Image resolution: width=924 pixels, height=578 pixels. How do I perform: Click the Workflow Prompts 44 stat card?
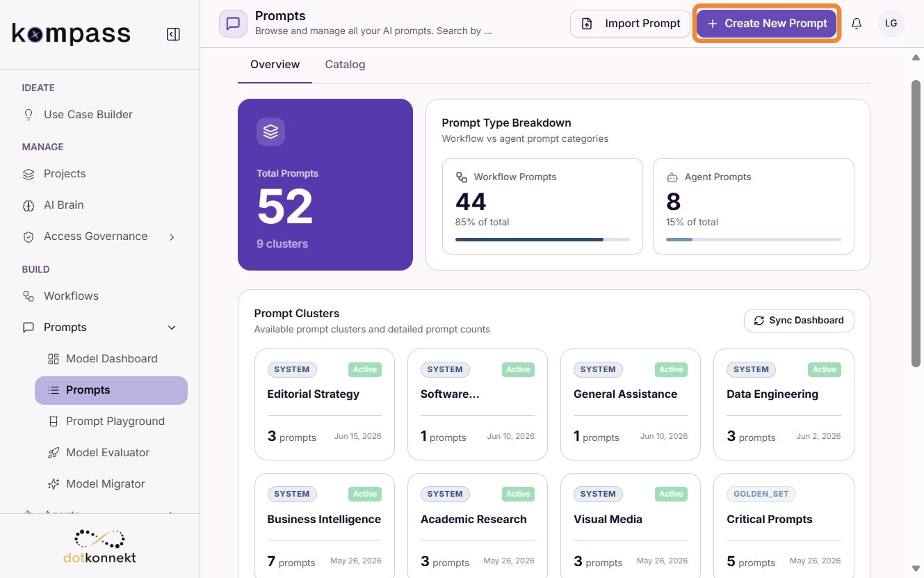point(542,206)
